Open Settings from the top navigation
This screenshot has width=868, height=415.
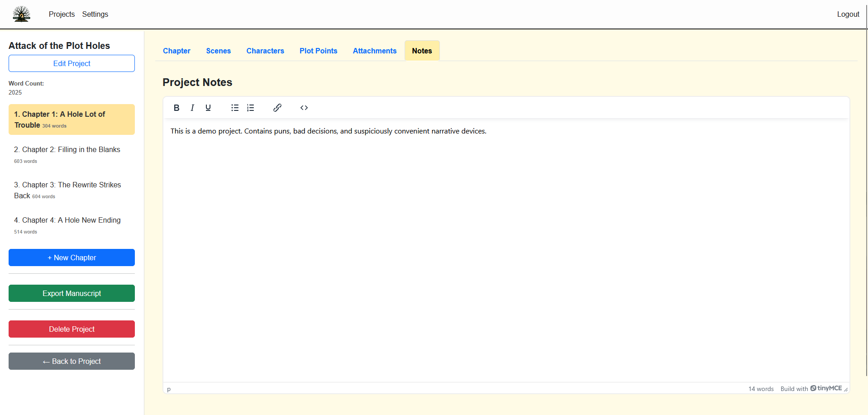(x=95, y=14)
